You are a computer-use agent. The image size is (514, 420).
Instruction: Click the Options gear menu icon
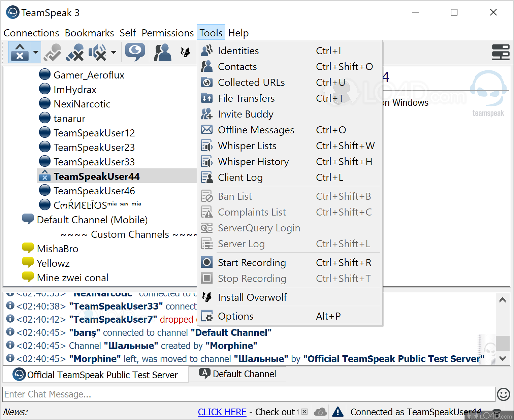tap(207, 316)
